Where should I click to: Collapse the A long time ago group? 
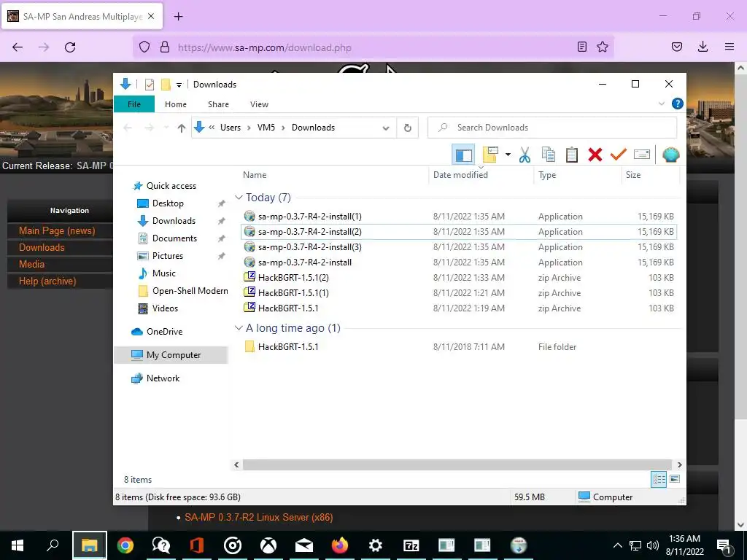(239, 327)
